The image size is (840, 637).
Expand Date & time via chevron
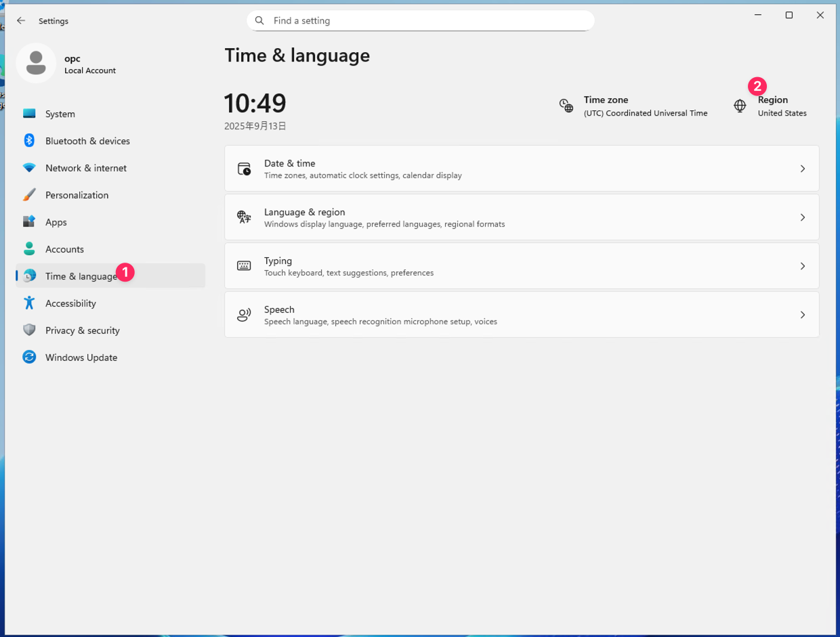[x=803, y=169]
